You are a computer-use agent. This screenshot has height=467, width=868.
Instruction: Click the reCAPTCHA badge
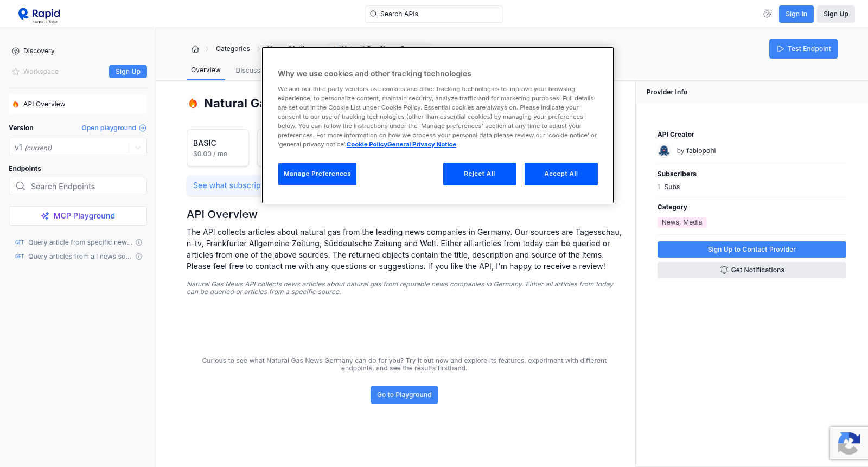coord(849,443)
